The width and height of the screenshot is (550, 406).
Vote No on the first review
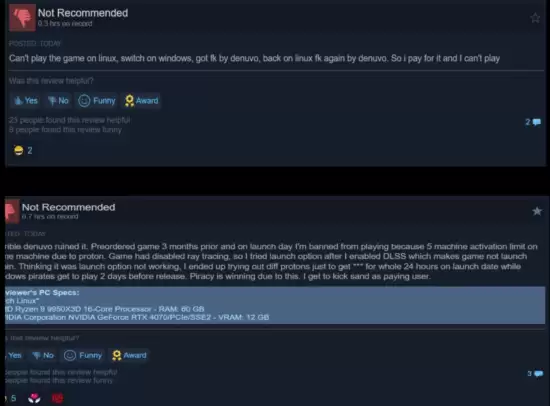click(x=58, y=101)
